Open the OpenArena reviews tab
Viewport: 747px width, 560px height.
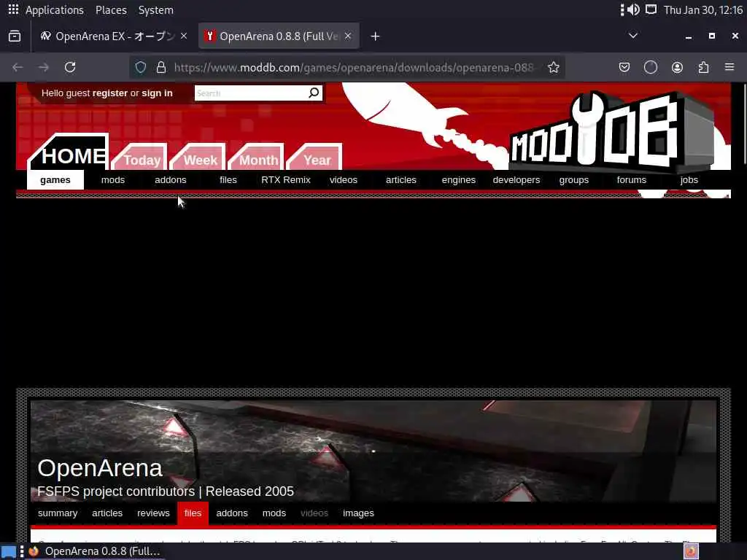[153, 513]
